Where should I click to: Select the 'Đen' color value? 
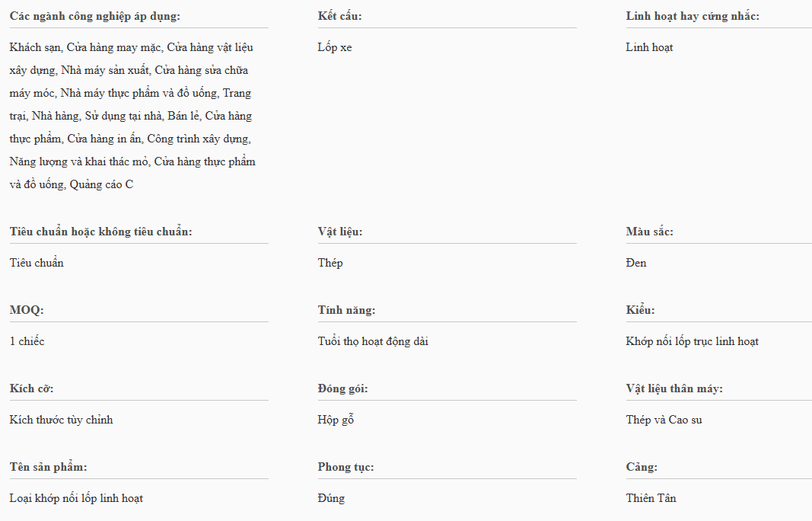(x=636, y=263)
